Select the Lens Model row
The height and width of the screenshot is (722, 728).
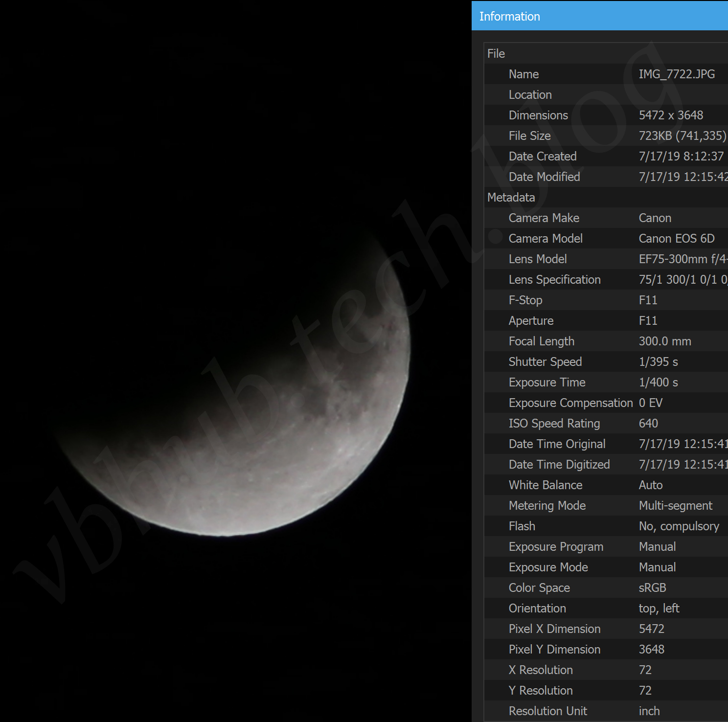(x=607, y=259)
